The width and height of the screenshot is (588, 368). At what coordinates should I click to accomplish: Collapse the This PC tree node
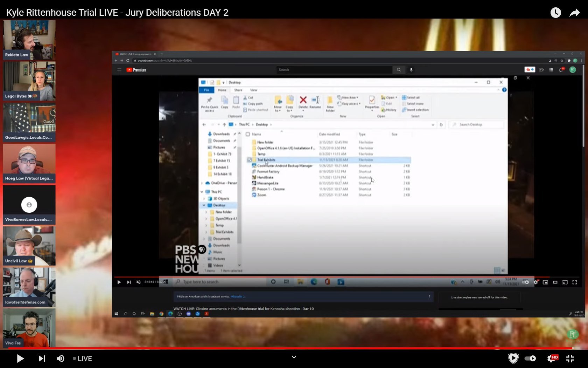click(202, 192)
